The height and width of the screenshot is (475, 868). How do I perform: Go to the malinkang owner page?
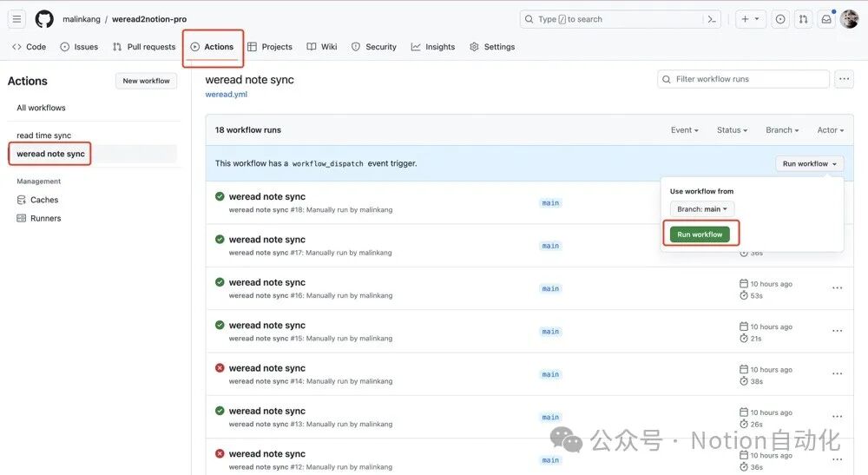pos(82,19)
